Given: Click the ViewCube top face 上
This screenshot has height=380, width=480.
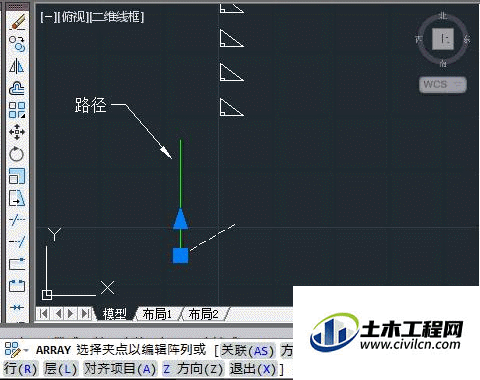Looking at the screenshot, I should (x=443, y=39).
